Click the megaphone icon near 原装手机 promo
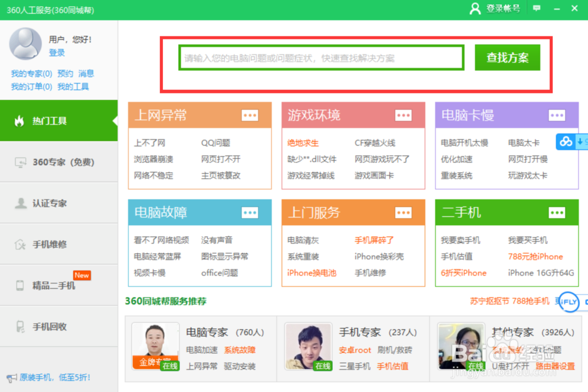588x392 pixels. (x=12, y=378)
